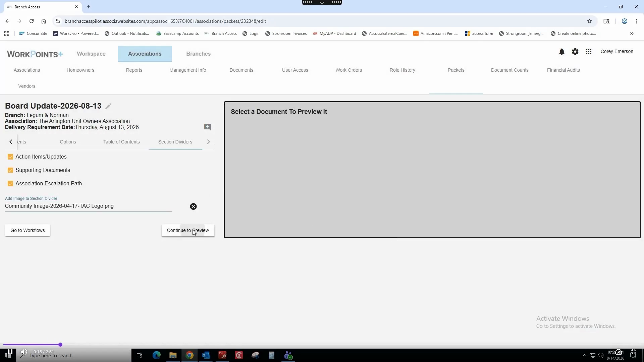Open Work Orders submenu item
644x362 pixels.
(349, 70)
